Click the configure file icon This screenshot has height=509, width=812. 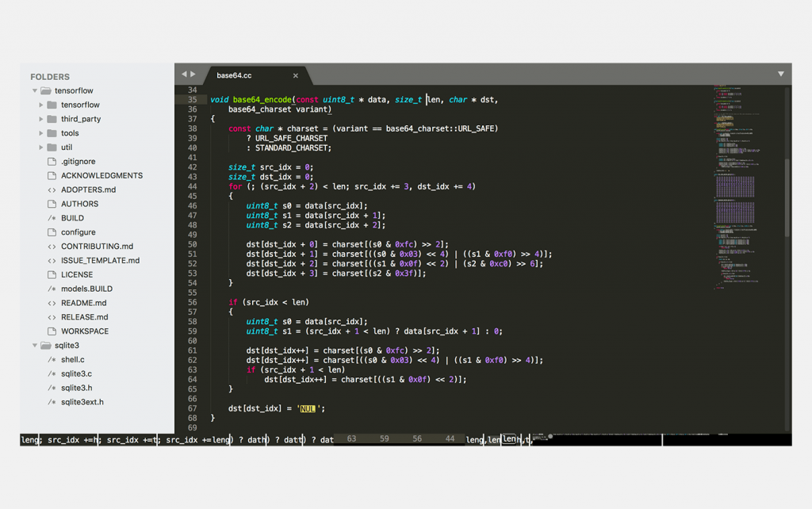pos(52,232)
